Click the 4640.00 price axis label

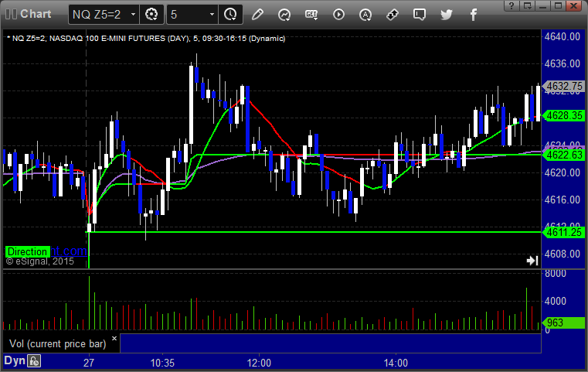tap(563, 37)
